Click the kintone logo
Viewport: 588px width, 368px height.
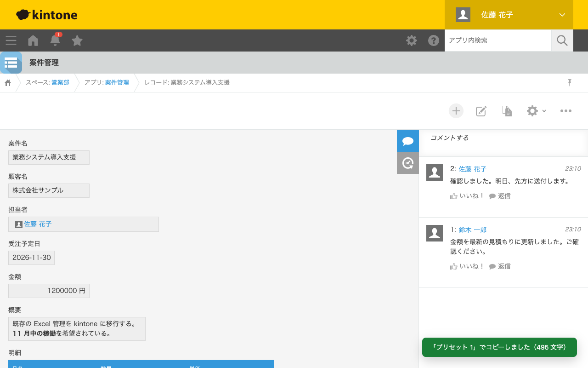coord(46,15)
